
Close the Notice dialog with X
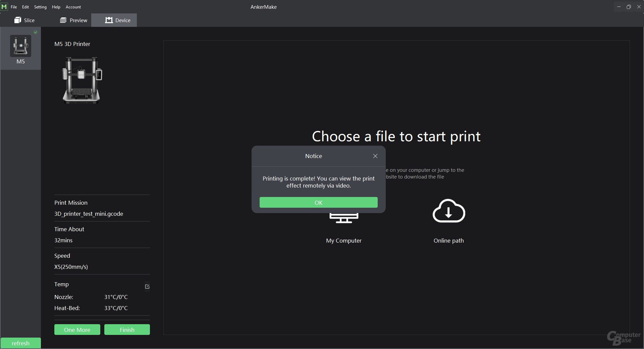[x=375, y=156]
